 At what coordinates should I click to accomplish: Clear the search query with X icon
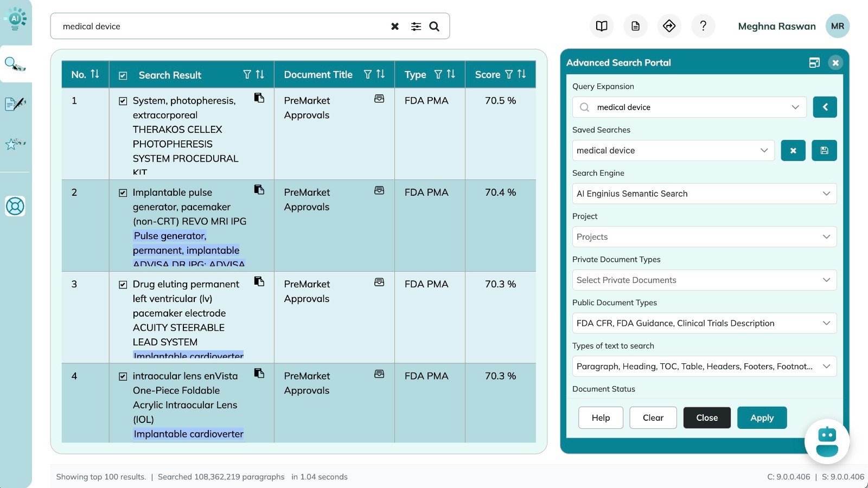(x=395, y=27)
